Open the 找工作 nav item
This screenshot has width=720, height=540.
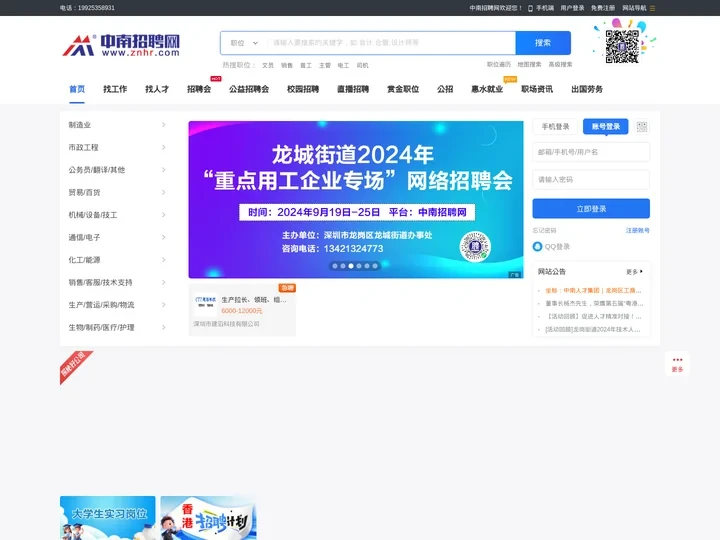[115, 89]
